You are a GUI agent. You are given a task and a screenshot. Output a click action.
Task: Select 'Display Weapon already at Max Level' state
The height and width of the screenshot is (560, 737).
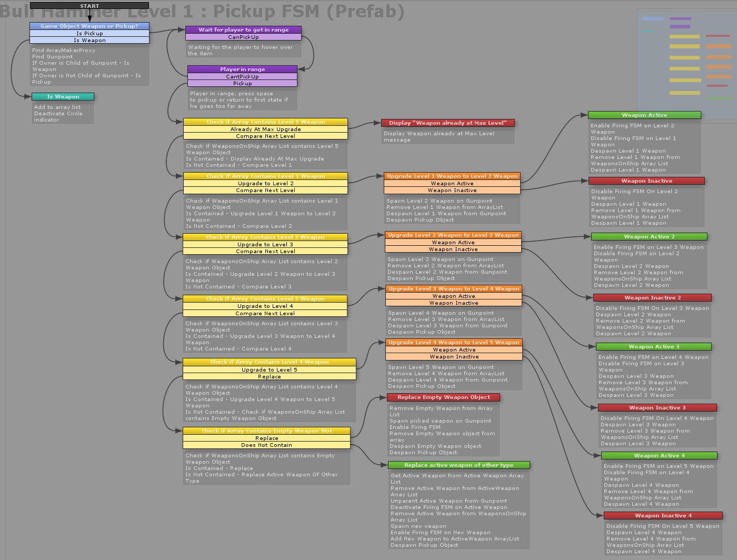click(447, 123)
